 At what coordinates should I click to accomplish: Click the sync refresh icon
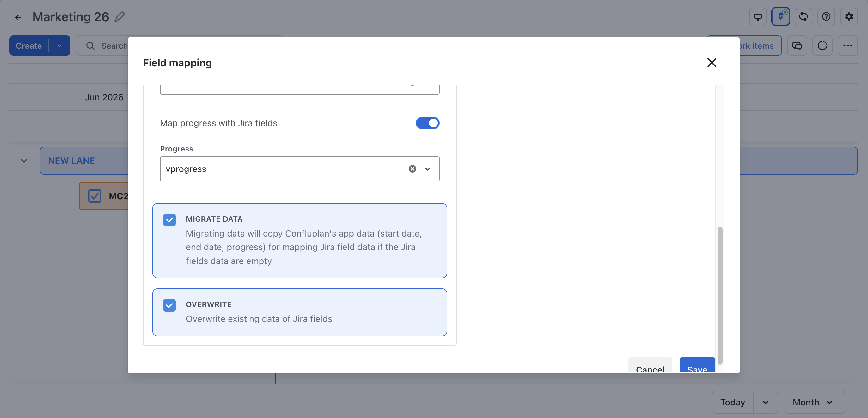point(803,16)
